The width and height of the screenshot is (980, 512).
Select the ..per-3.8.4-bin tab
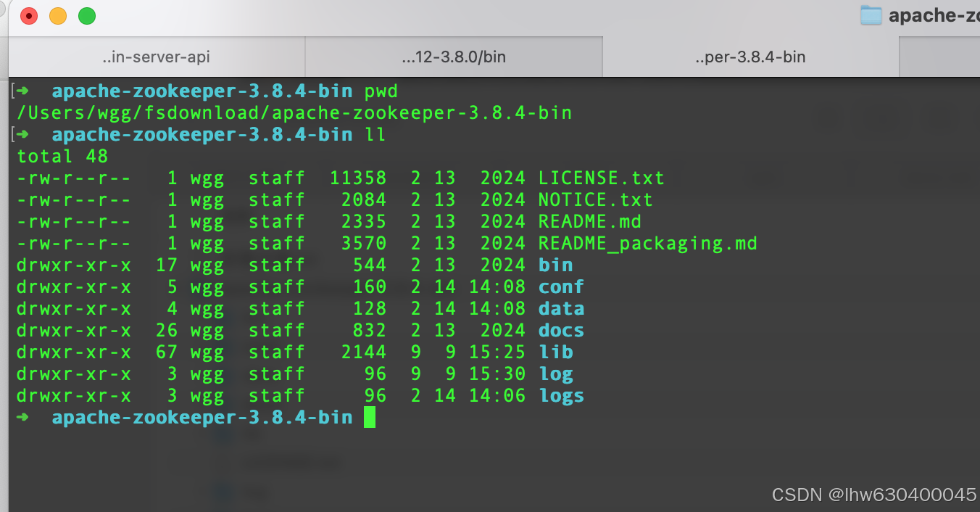click(750, 57)
